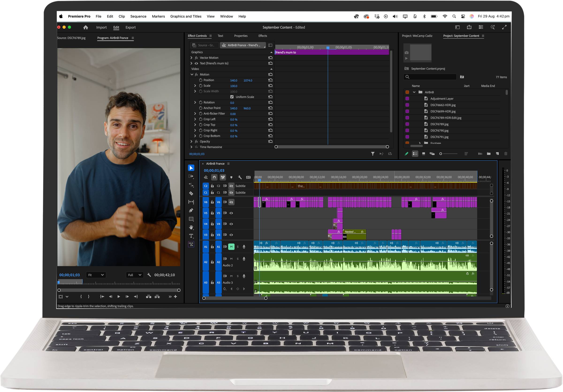Reset the Position parameter
Image resolution: width=563 pixels, height=392 pixels.
point(270,80)
